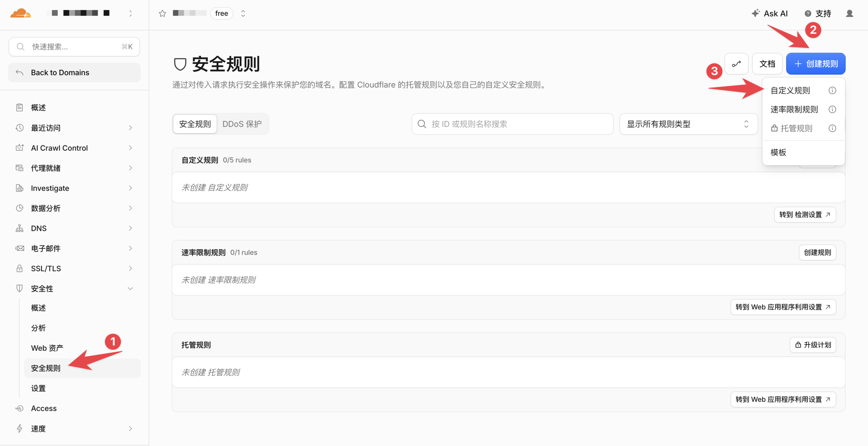Click the back arrow icon in Back to Domains
868x446 pixels.
(20, 73)
